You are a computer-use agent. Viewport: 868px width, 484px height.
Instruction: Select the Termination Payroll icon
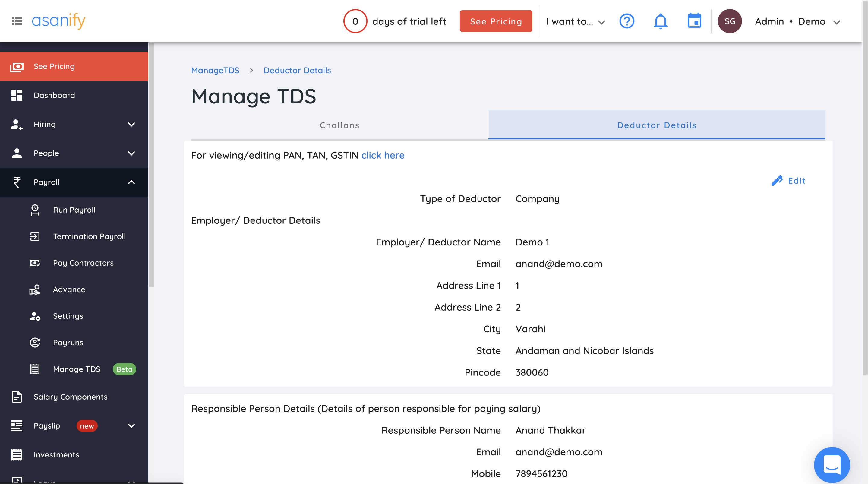pyautogui.click(x=35, y=236)
